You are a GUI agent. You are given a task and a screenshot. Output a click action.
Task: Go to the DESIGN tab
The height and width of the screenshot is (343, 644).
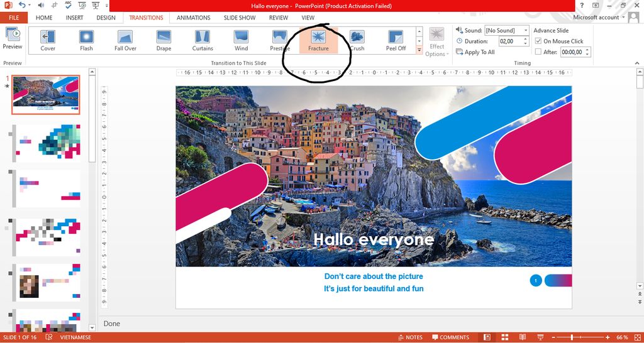(106, 18)
